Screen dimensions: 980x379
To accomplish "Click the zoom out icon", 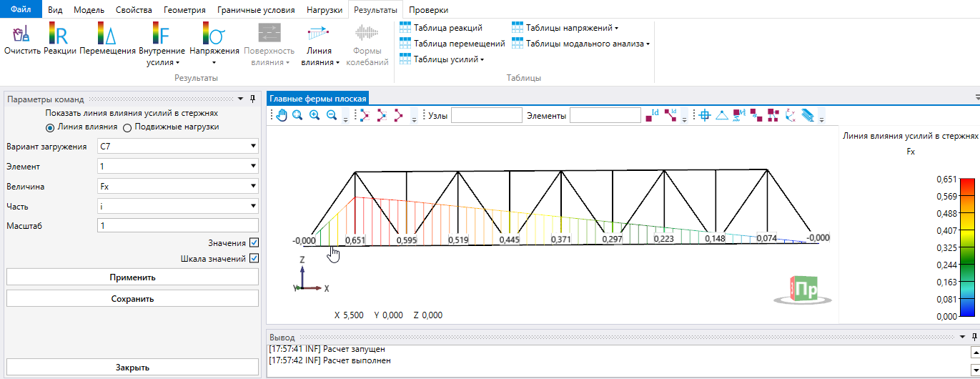I will pos(332,115).
